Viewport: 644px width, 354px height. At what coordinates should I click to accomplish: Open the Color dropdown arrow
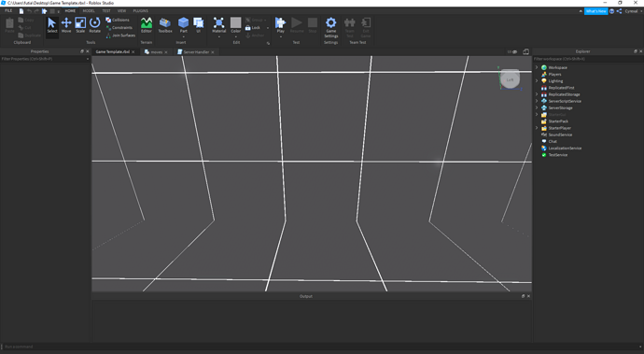pos(236,36)
